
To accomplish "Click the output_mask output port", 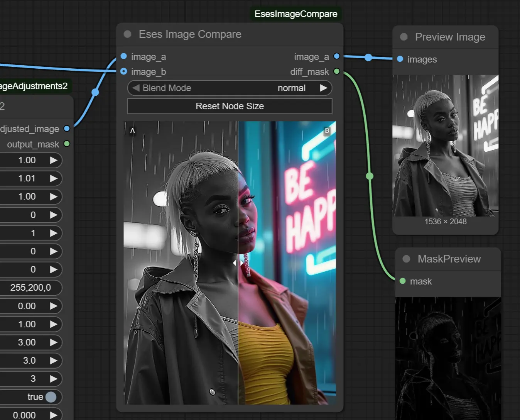I will (x=67, y=144).
